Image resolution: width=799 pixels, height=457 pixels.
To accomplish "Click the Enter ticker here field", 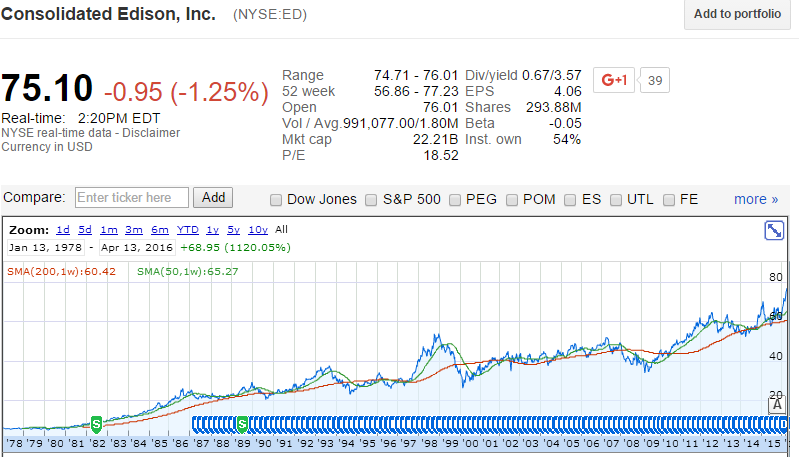I will click(131, 198).
